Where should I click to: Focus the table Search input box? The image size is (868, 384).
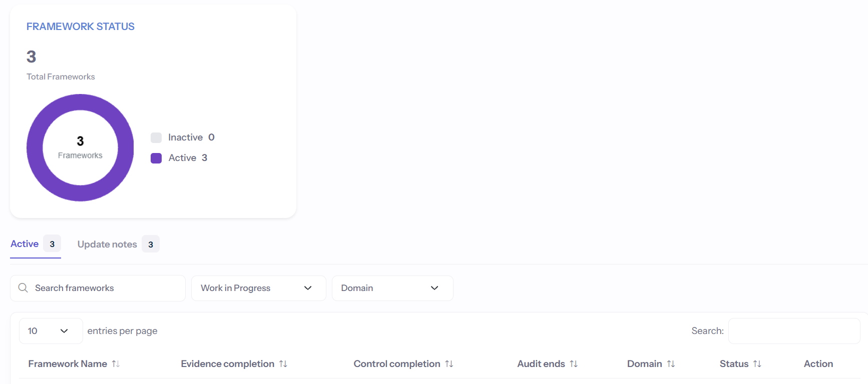(x=794, y=331)
